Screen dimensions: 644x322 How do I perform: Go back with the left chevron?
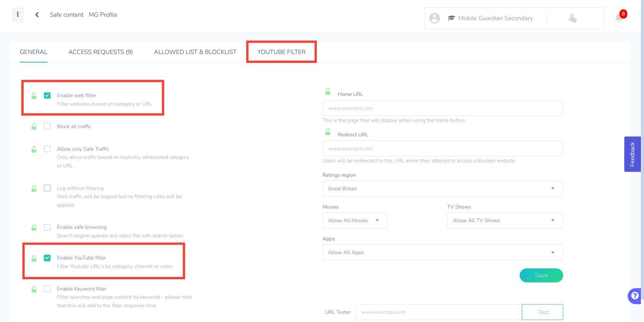(x=37, y=15)
